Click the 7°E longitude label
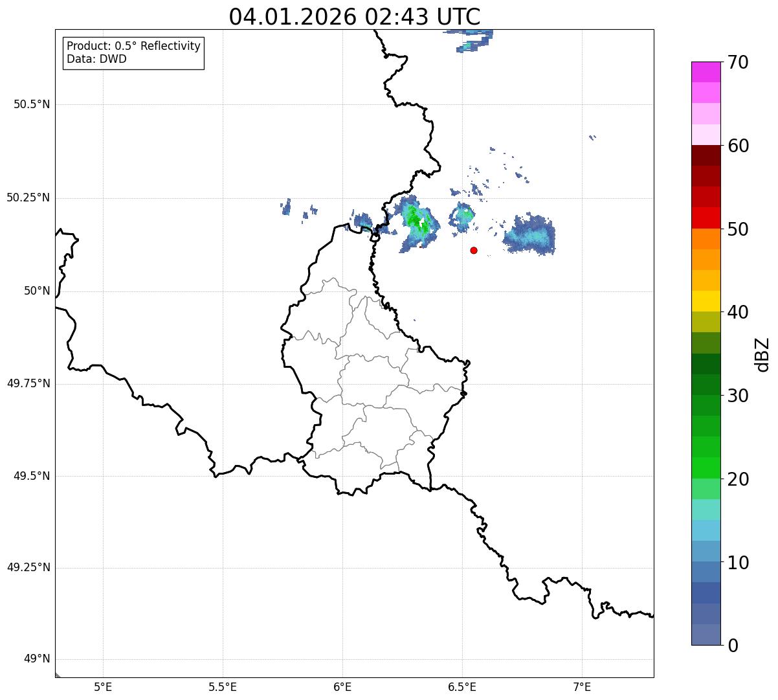 point(582,686)
